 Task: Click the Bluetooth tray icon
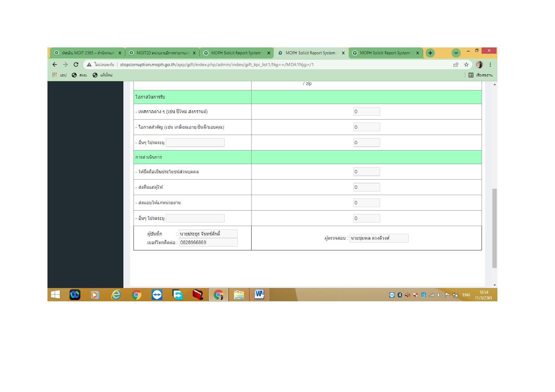coord(400,295)
